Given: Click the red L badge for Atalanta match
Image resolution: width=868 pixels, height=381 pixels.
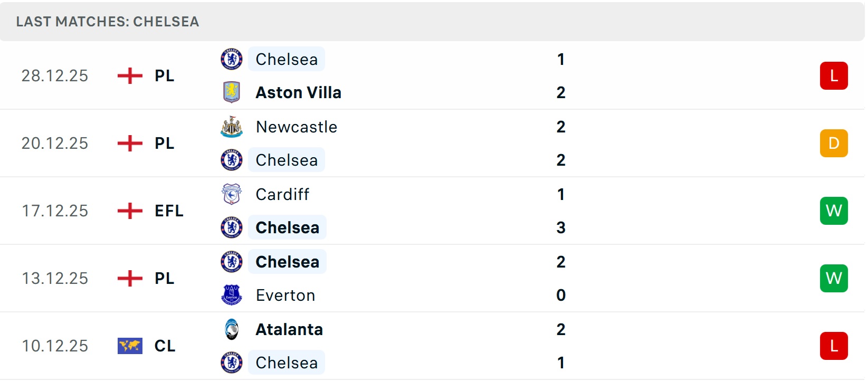Looking at the screenshot, I should (x=833, y=346).
